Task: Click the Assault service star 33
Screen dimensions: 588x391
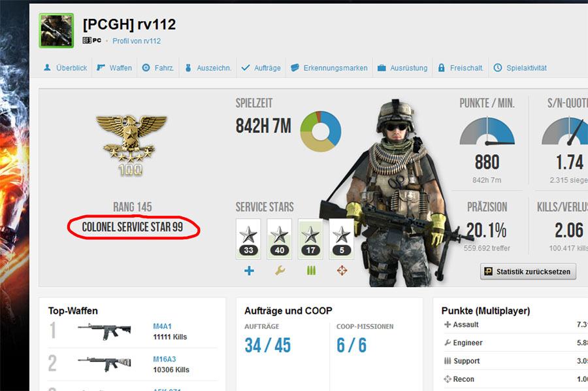Action: 248,239
